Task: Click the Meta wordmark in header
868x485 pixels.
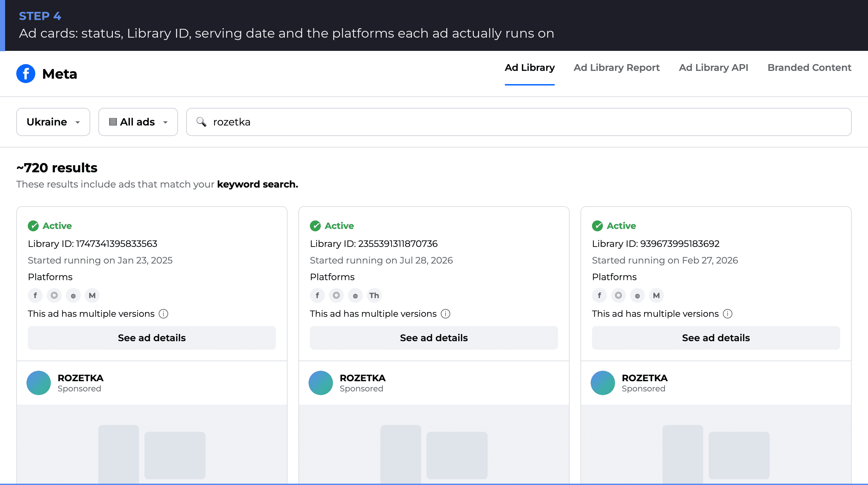Action: click(60, 74)
